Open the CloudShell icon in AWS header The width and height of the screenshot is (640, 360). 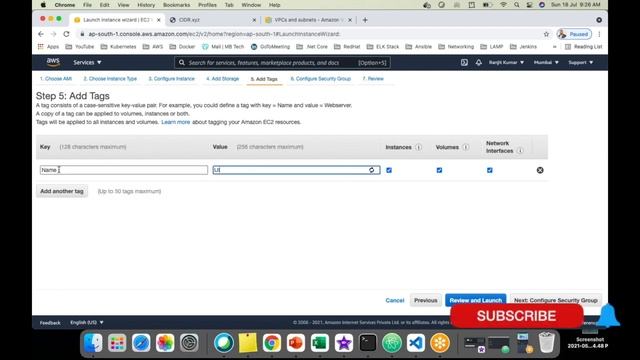(x=464, y=62)
